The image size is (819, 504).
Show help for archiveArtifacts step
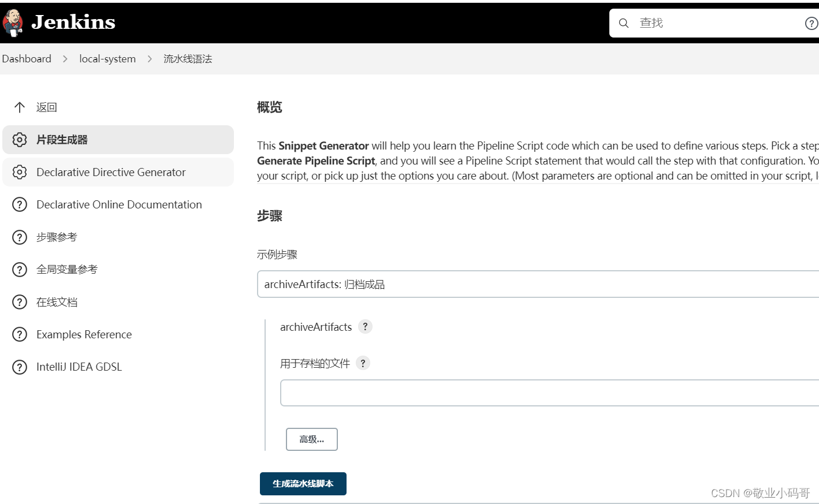tap(365, 327)
